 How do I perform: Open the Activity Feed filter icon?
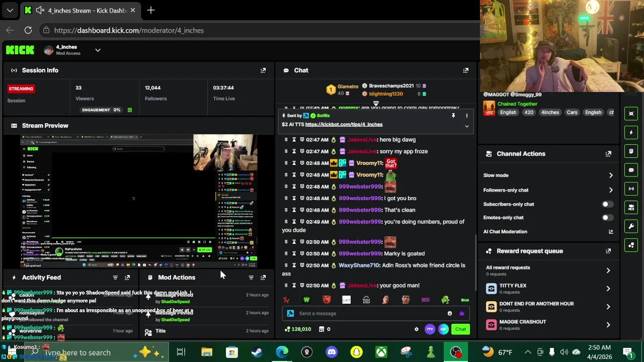click(x=115, y=278)
